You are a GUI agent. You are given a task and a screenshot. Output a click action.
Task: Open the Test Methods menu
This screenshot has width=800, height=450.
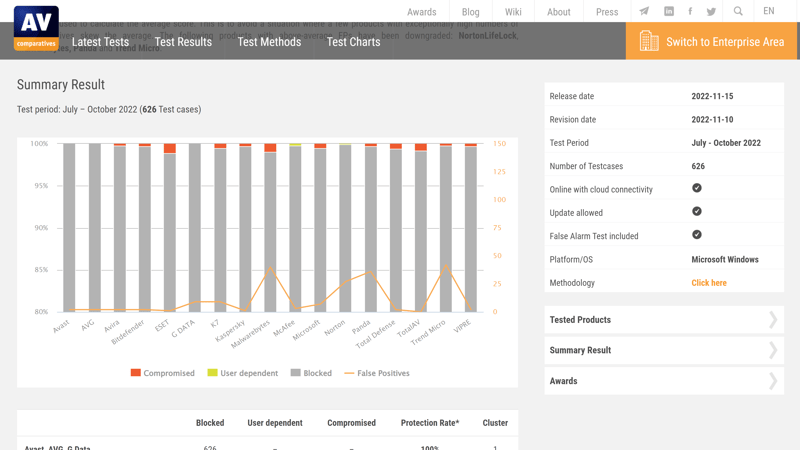pyautogui.click(x=269, y=42)
